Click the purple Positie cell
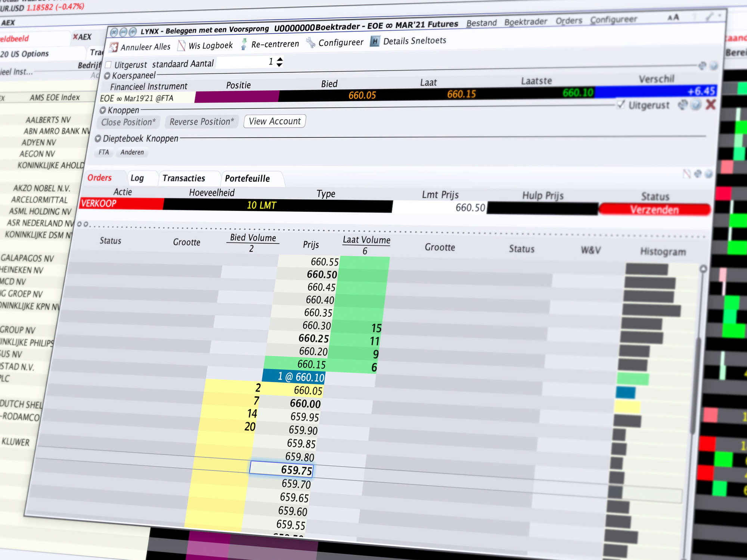The height and width of the screenshot is (560, 747). 236,96
